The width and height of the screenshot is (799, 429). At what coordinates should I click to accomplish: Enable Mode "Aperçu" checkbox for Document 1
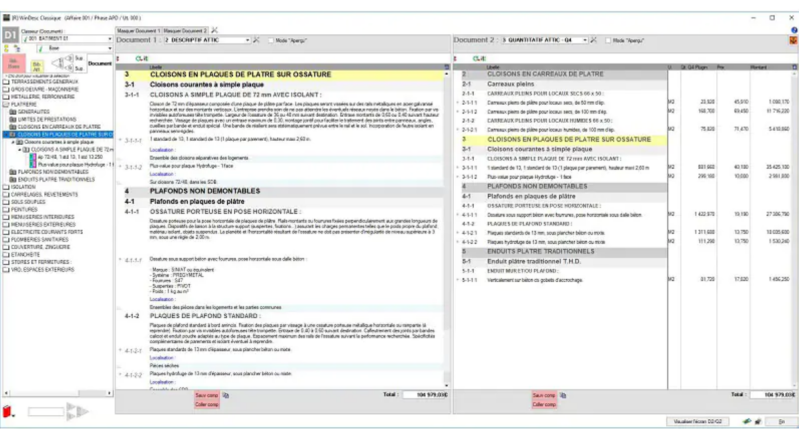click(x=271, y=40)
